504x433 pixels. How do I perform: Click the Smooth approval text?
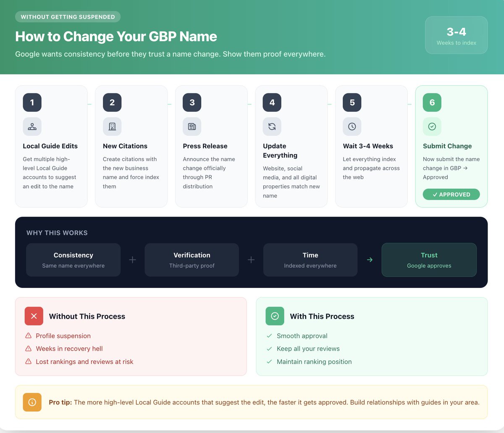coord(302,335)
